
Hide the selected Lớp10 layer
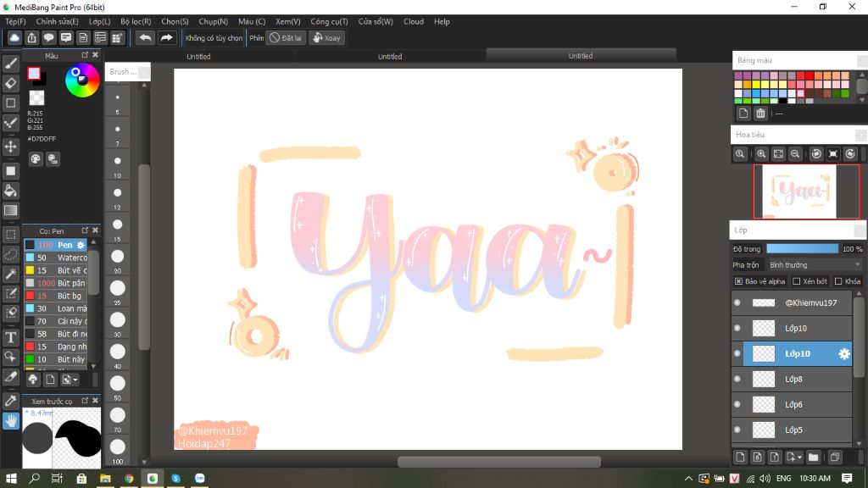(x=737, y=353)
